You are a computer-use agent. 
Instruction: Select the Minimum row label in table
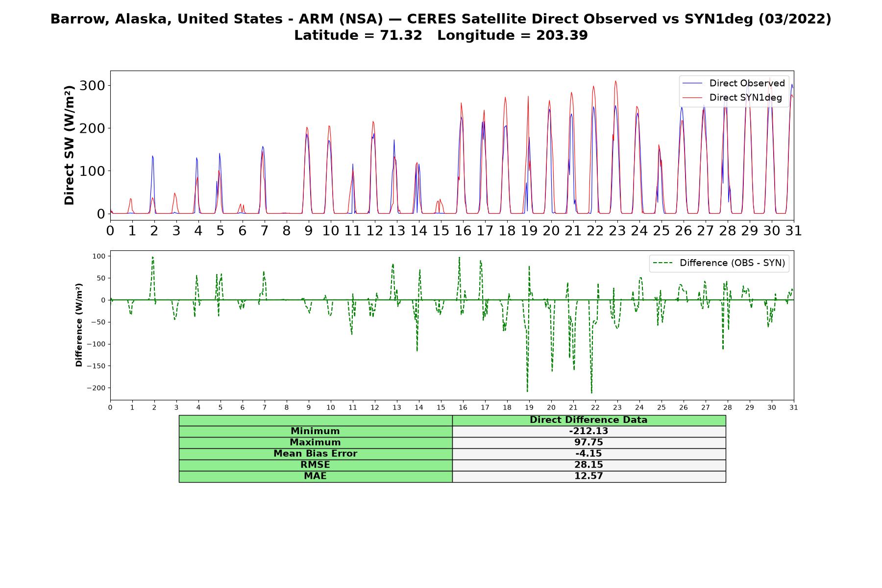[315, 431]
